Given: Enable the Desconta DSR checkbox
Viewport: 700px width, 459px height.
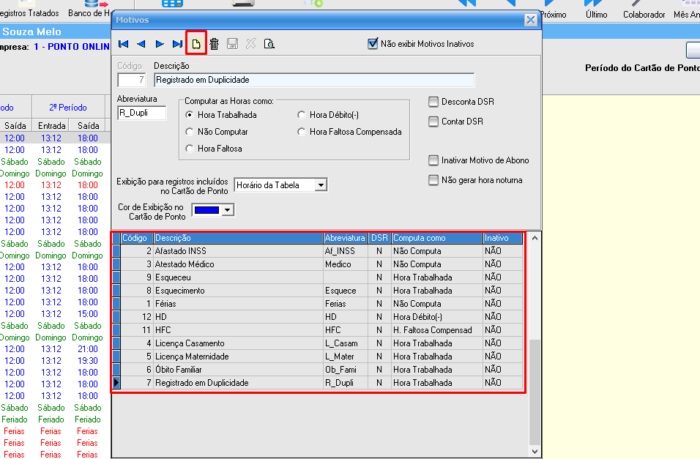Looking at the screenshot, I should [x=433, y=102].
